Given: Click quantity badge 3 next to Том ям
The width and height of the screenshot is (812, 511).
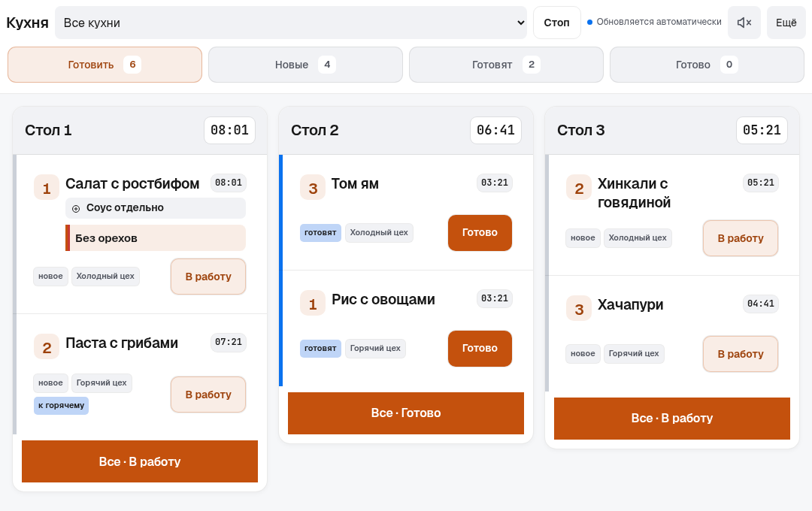Looking at the screenshot, I should pos(313,187).
